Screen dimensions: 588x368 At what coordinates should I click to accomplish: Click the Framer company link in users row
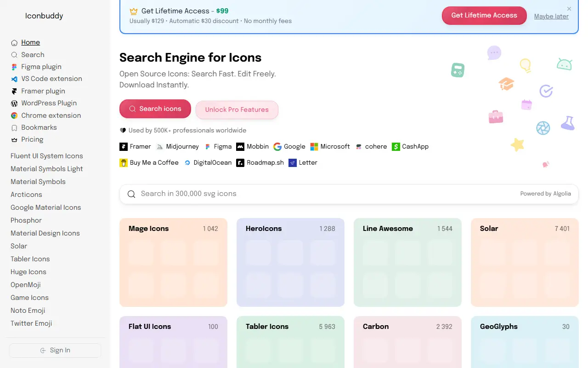click(x=135, y=147)
